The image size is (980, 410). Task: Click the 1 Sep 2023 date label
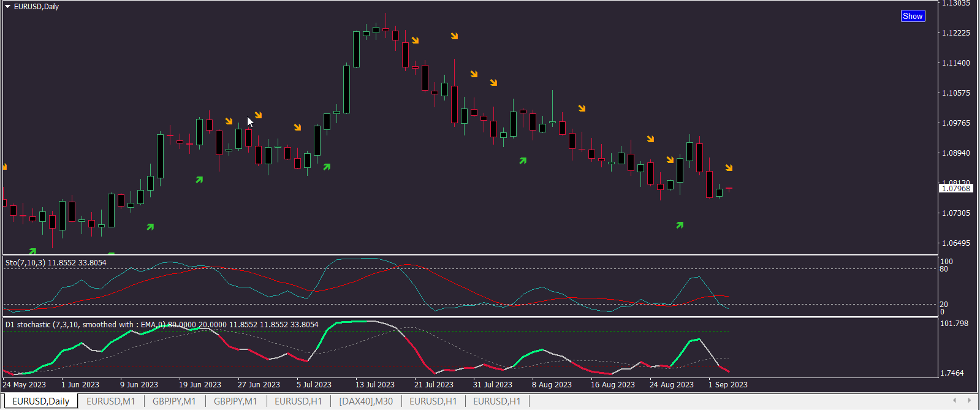pos(728,385)
